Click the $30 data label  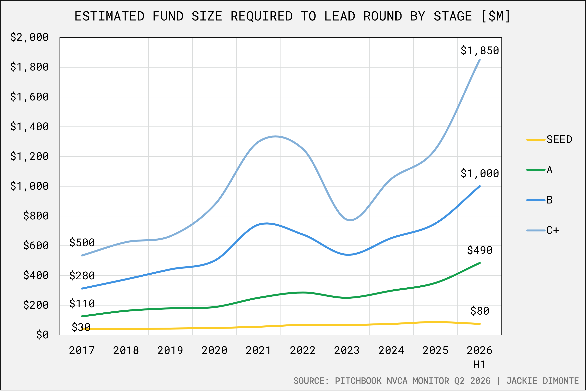point(81,327)
